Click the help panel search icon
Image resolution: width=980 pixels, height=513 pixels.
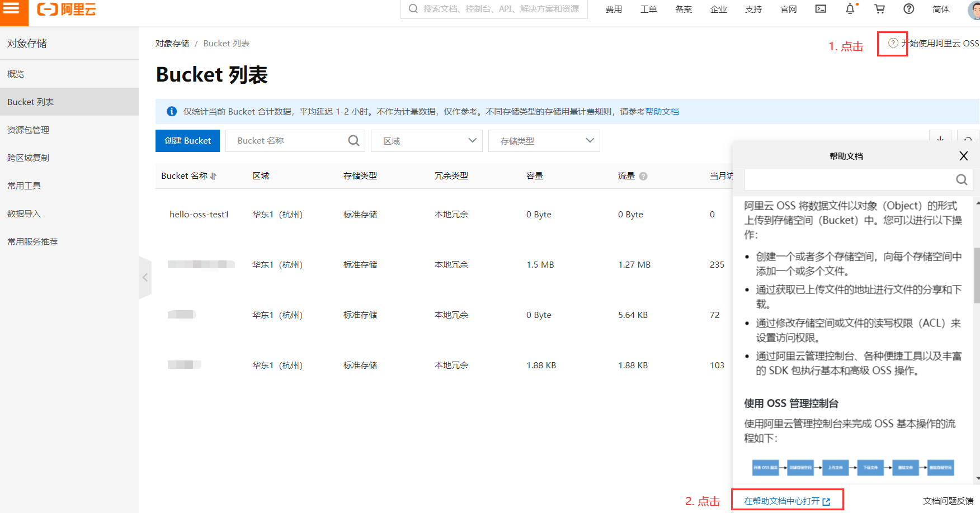pos(962,179)
